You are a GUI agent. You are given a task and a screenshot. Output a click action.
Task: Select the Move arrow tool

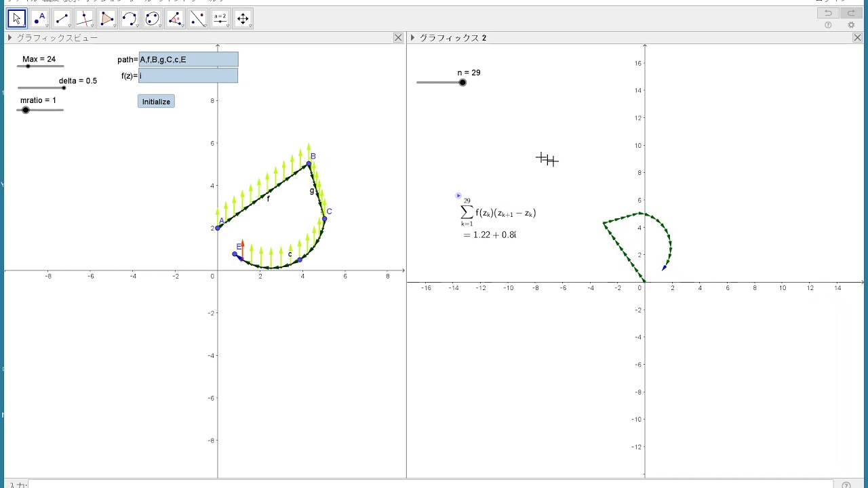pos(17,18)
